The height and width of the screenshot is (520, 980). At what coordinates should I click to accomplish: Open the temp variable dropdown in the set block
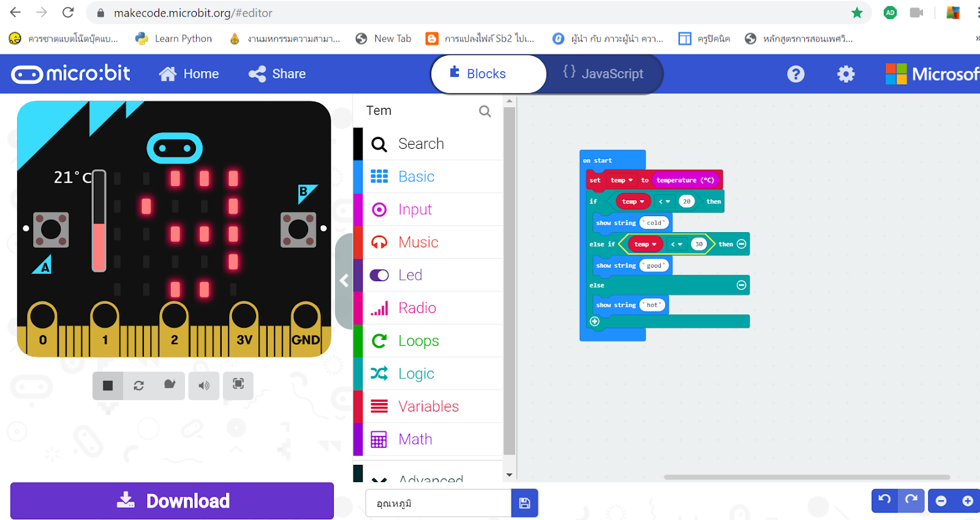pyautogui.click(x=622, y=180)
